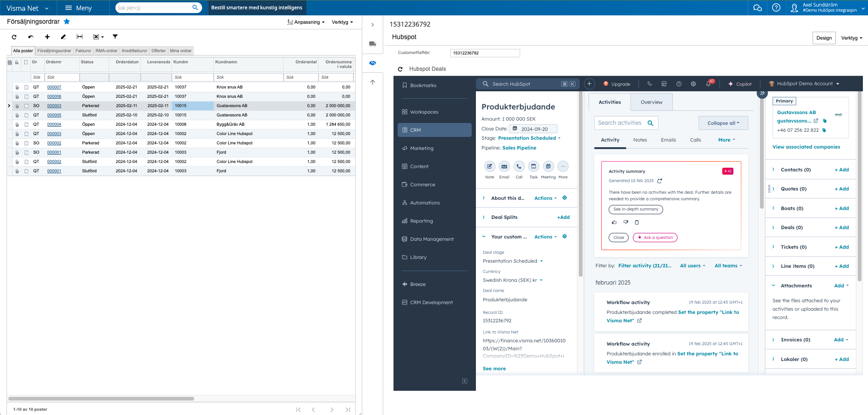Image resolution: width=868 pixels, height=415 pixels.
Task: Open HubSpot settings gear icon
Action: pos(693,84)
